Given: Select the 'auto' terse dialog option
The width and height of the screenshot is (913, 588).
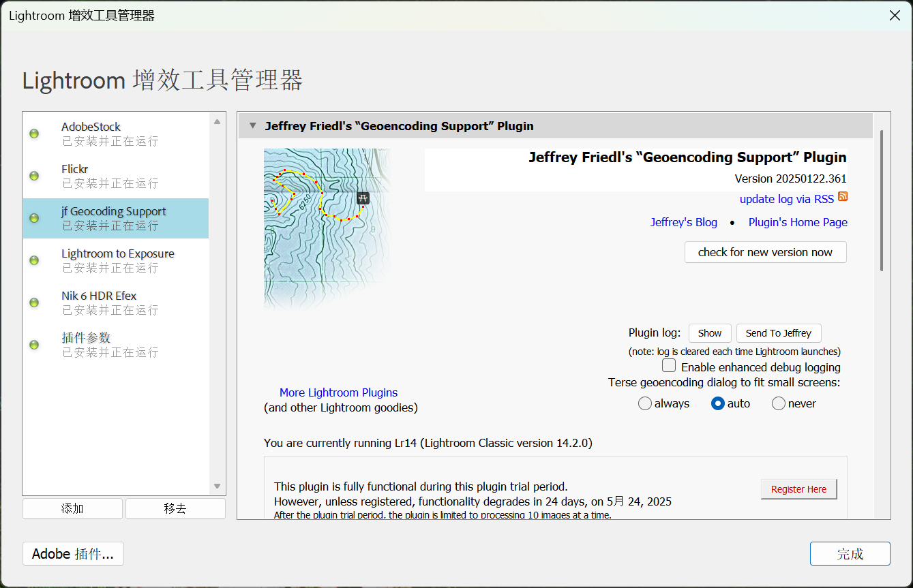Looking at the screenshot, I should pyautogui.click(x=717, y=403).
